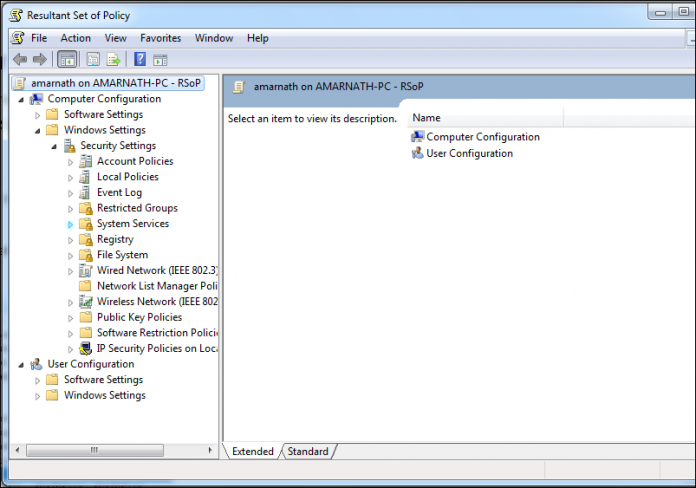Collapse the Computer Configuration tree node

coord(21,100)
